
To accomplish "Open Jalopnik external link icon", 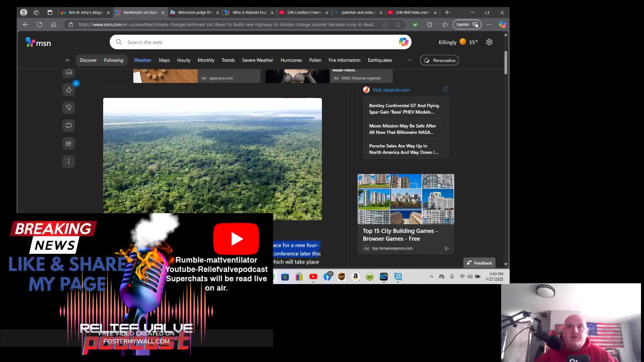I will (x=446, y=89).
